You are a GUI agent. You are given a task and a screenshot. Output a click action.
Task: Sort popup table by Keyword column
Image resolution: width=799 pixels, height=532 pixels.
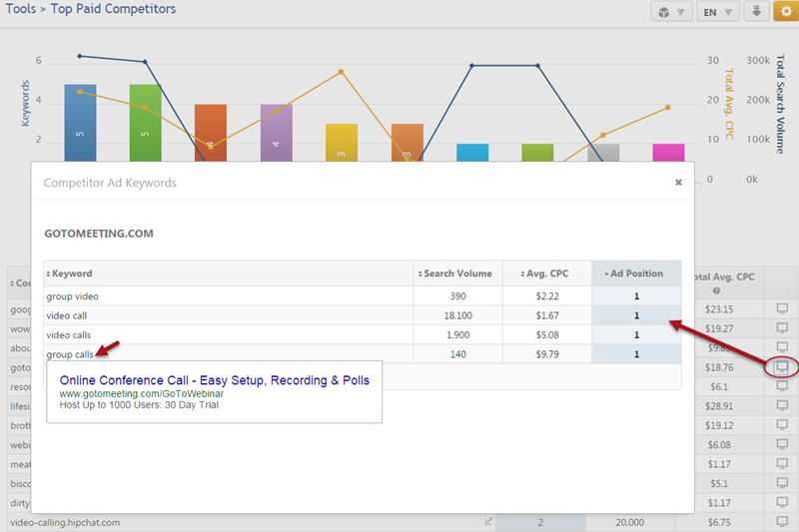pos(72,273)
